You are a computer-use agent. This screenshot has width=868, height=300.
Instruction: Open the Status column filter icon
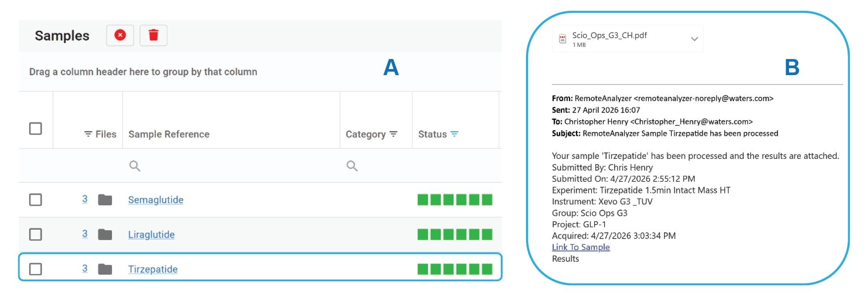pos(454,134)
